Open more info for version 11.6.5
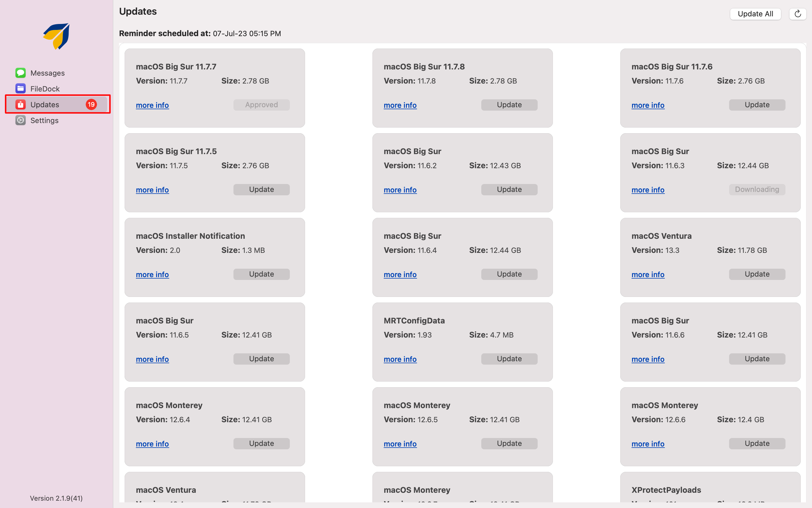This screenshot has width=812, height=508. [x=152, y=359]
